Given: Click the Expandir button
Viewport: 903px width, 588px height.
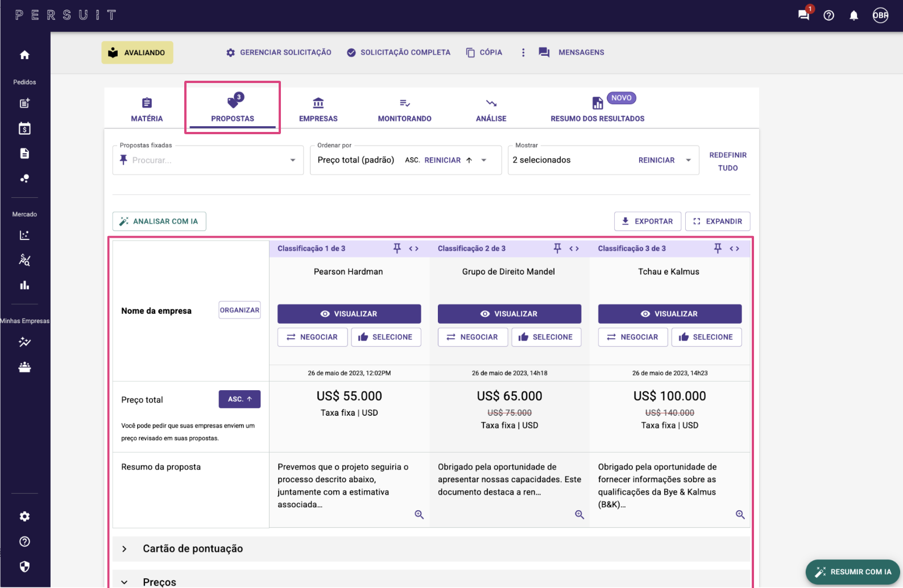Looking at the screenshot, I should tap(718, 221).
